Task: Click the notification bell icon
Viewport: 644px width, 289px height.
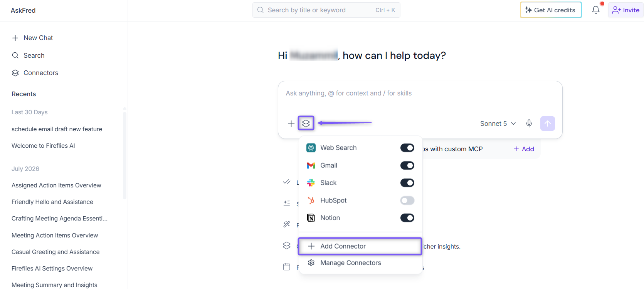Action: pos(595,10)
